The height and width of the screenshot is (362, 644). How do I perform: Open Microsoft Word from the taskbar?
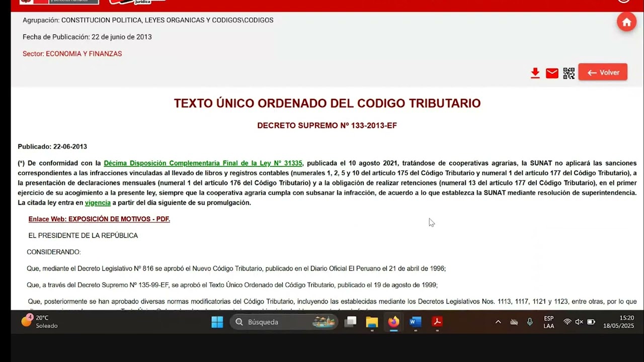tap(416, 322)
